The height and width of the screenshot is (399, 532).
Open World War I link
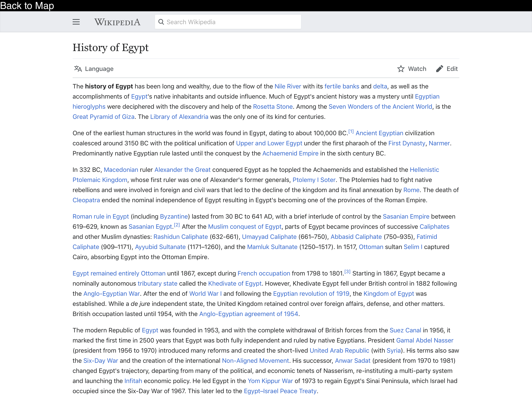click(x=205, y=293)
